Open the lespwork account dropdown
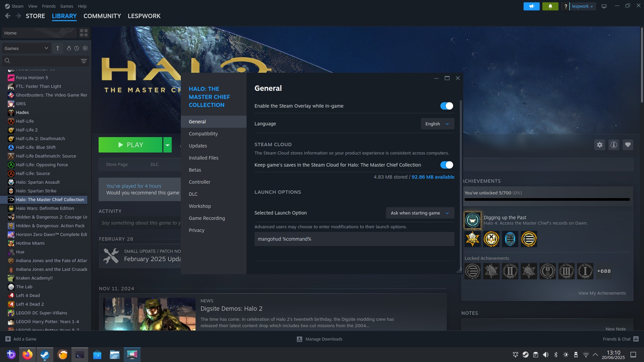The image size is (644, 362). (x=583, y=6)
